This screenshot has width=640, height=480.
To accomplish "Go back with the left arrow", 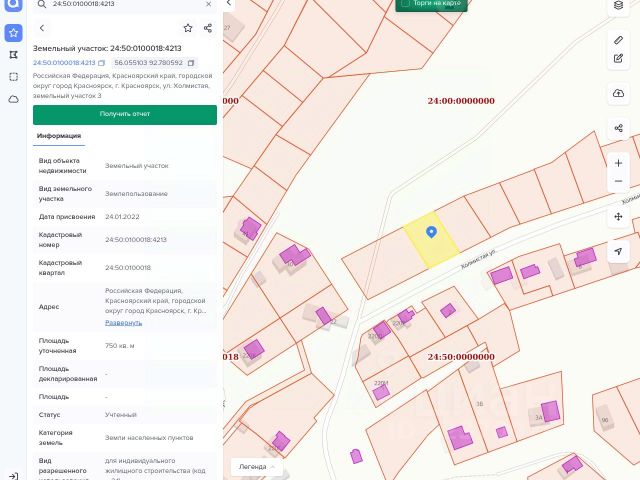I will click(42, 28).
